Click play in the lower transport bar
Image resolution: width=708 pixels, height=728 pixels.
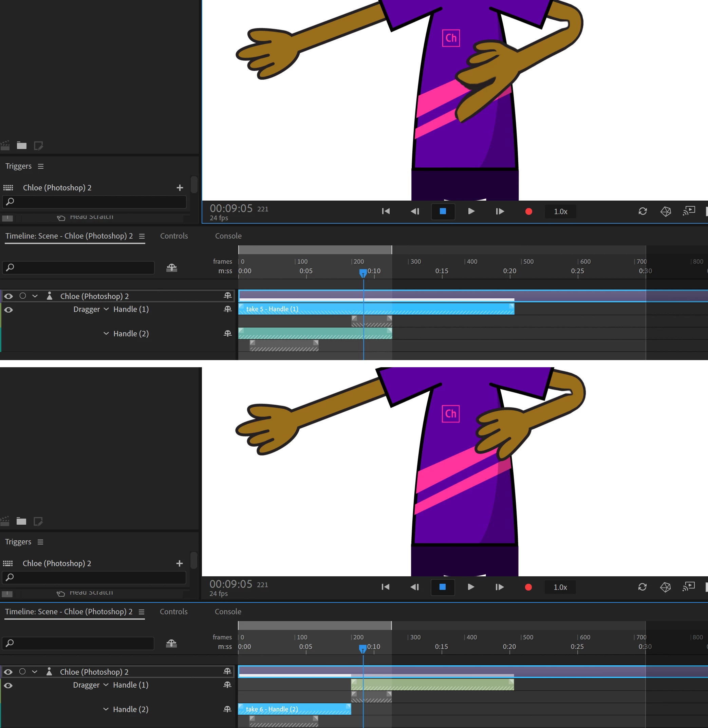pos(471,587)
